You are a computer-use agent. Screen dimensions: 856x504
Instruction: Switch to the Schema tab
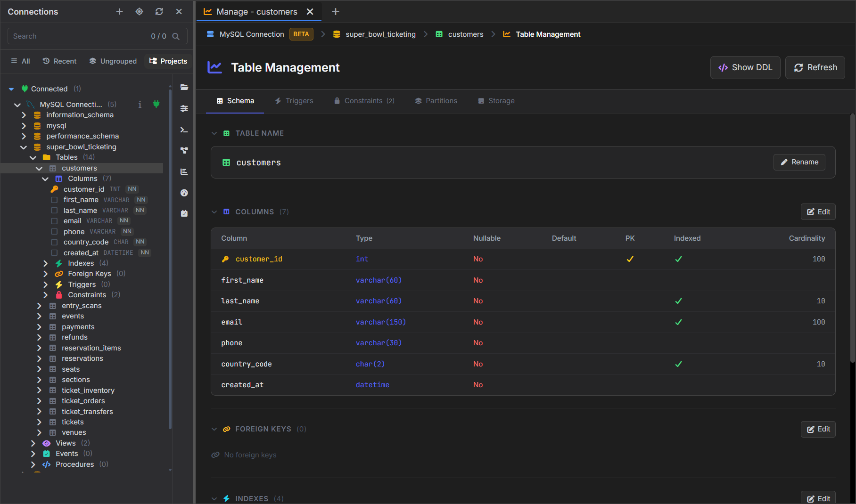(235, 101)
